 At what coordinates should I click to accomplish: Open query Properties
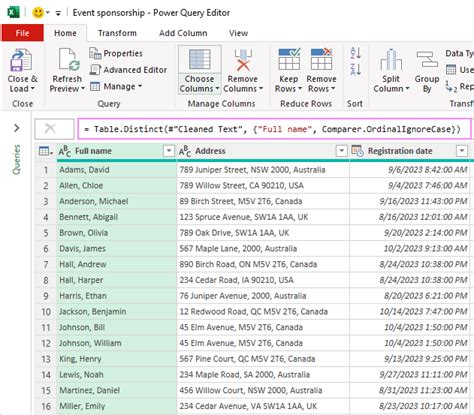[116, 53]
